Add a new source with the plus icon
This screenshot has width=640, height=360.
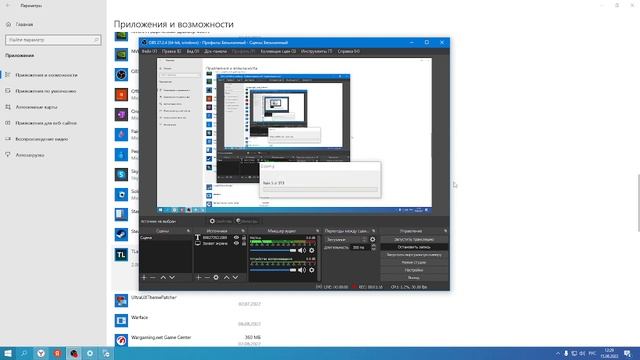(x=198, y=277)
